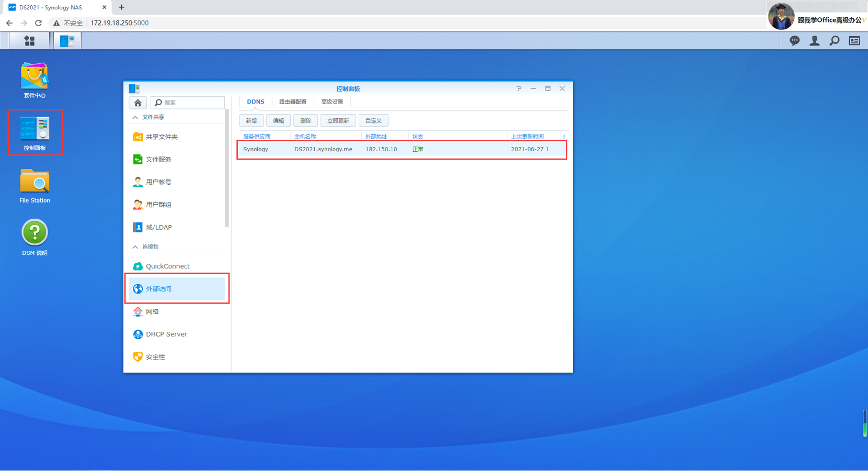Open 域/LDAP settings

[177, 227]
